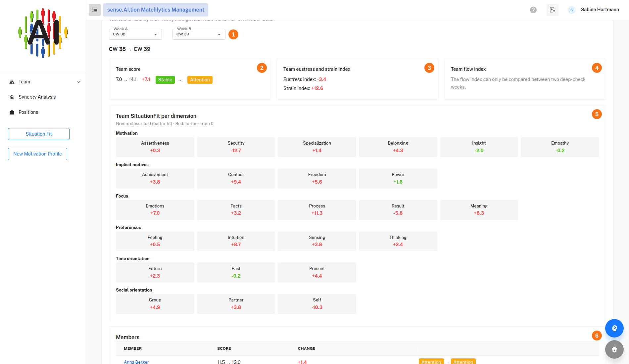Click the Attention badge in Team score
The image size is (629, 364).
[x=200, y=80]
